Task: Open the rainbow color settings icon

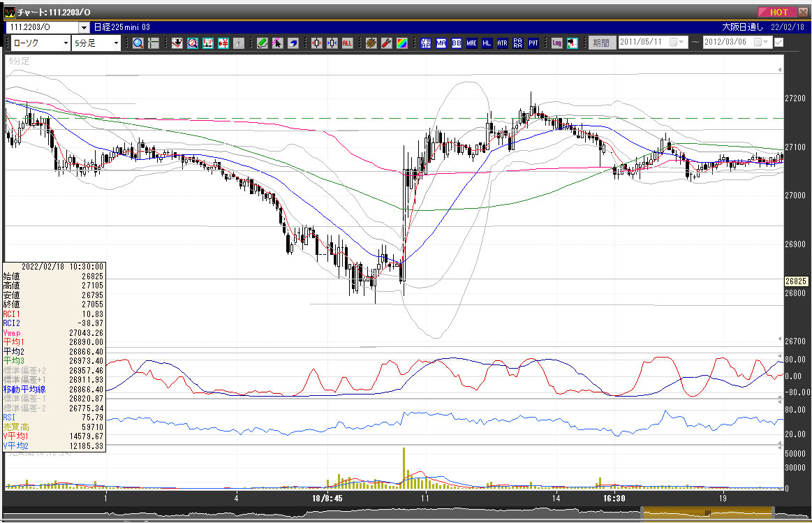Action: 402,43
